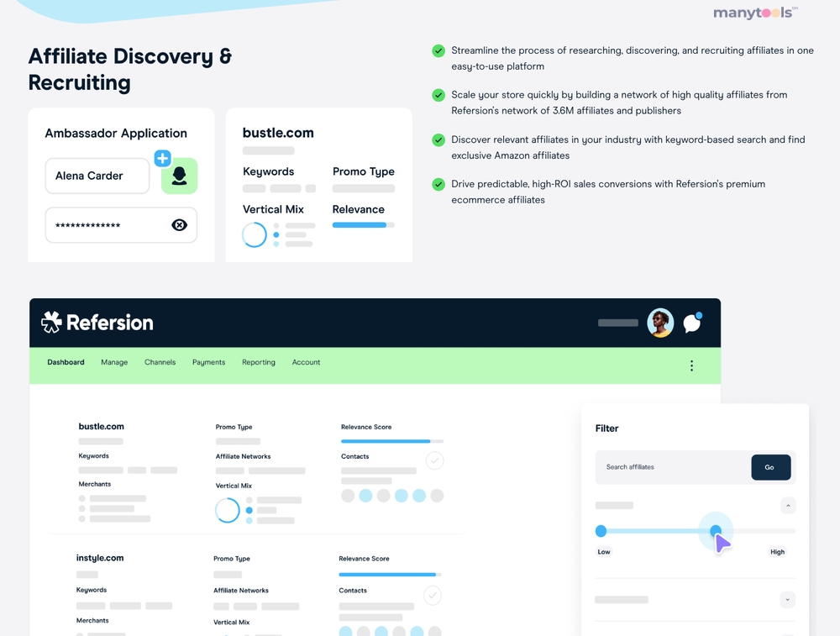Click the first green checkmark bullet icon
This screenshot has height=636, width=840.
point(438,51)
